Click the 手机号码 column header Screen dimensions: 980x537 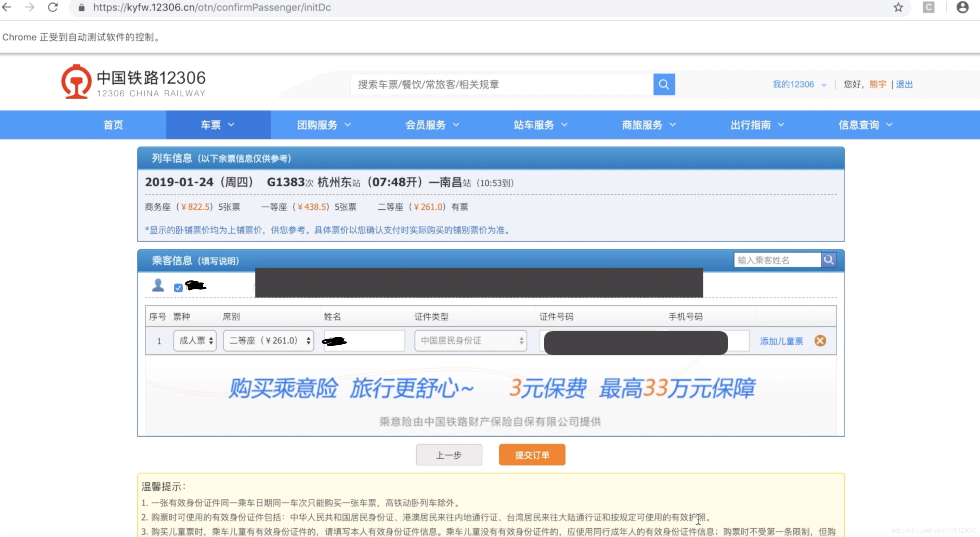pyautogui.click(x=686, y=316)
